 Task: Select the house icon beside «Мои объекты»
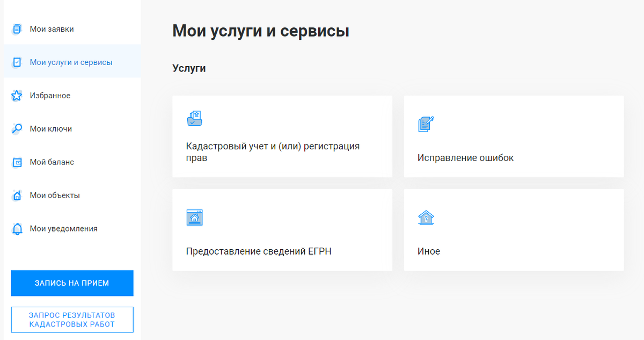(16, 195)
